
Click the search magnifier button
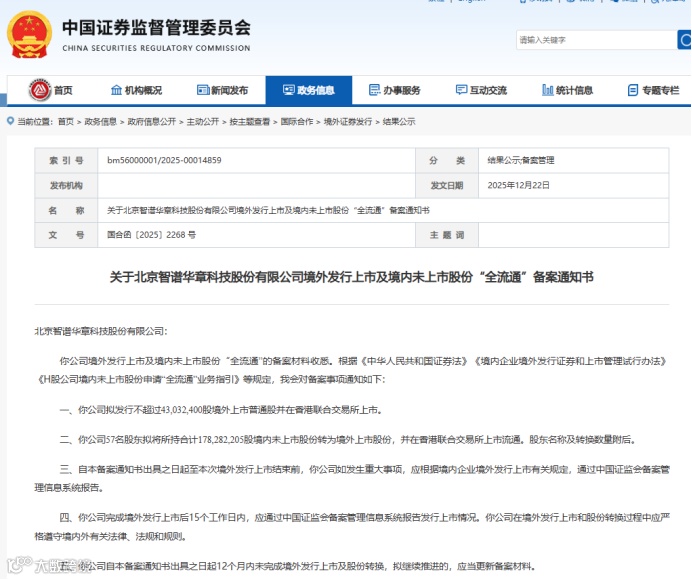point(684,40)
